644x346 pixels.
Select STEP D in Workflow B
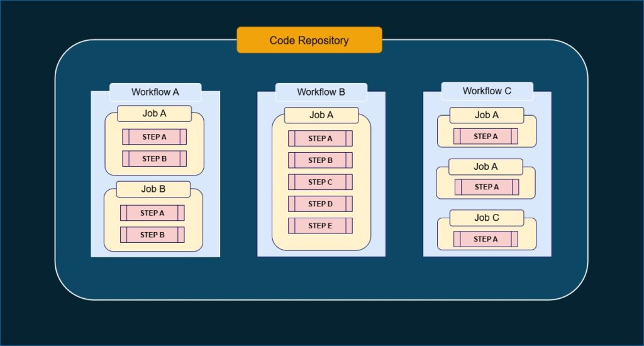click(x=320, y=204)
